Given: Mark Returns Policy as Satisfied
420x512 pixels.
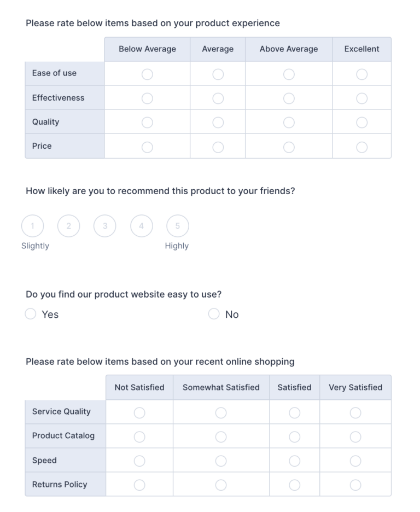Looking at the screenshot, I should 294,485.
